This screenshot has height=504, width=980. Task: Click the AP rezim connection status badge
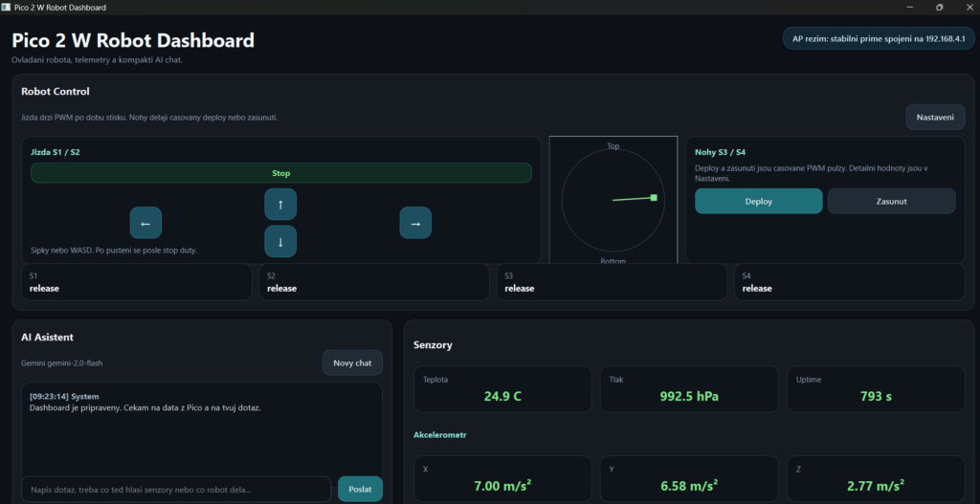click(x=878, y=39)
